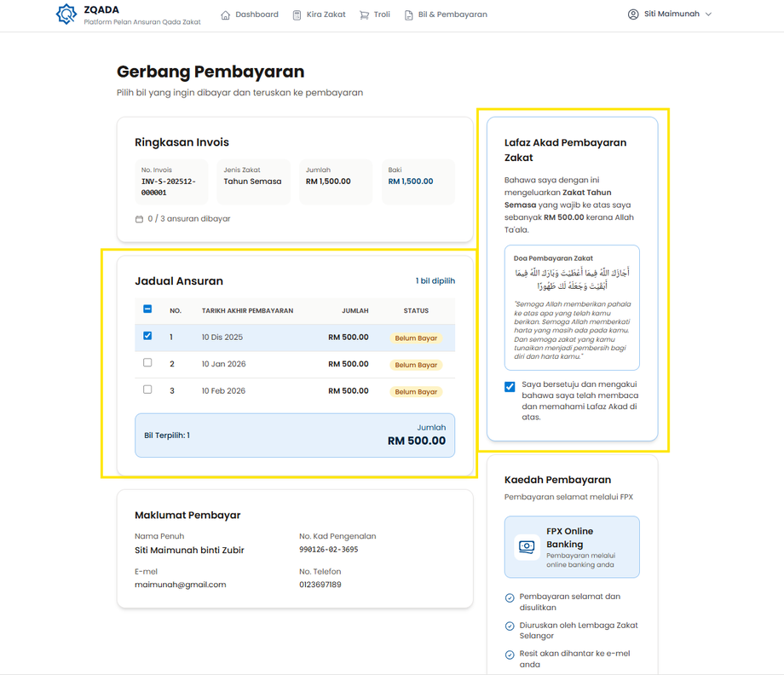
Task: Click the '10 Feb 2026' due date
Action: click(223, 391)
